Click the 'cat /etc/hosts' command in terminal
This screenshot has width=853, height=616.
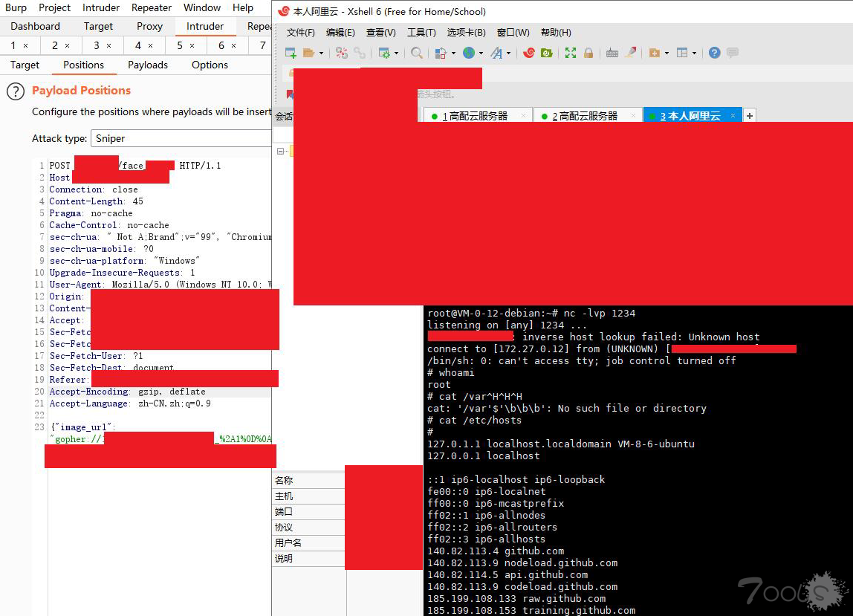pos(480,420)
